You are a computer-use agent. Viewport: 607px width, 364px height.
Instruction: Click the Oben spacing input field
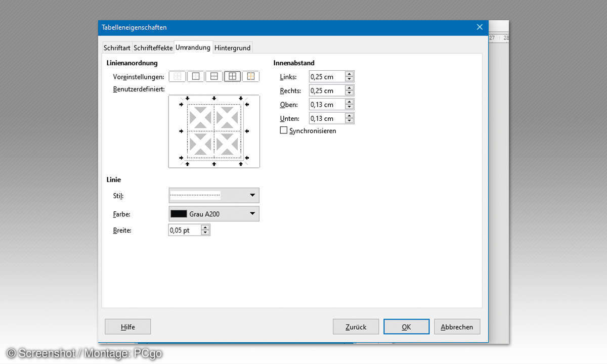point(327,105)
